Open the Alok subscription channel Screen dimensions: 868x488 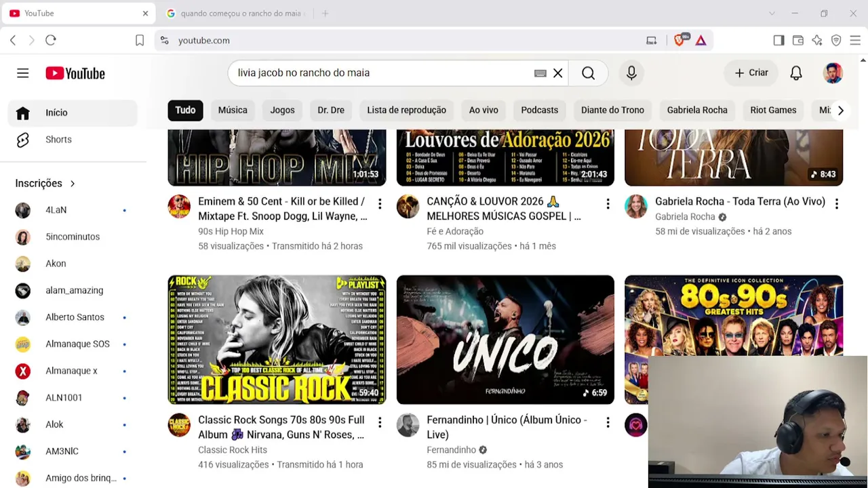(x=73, y=425)
